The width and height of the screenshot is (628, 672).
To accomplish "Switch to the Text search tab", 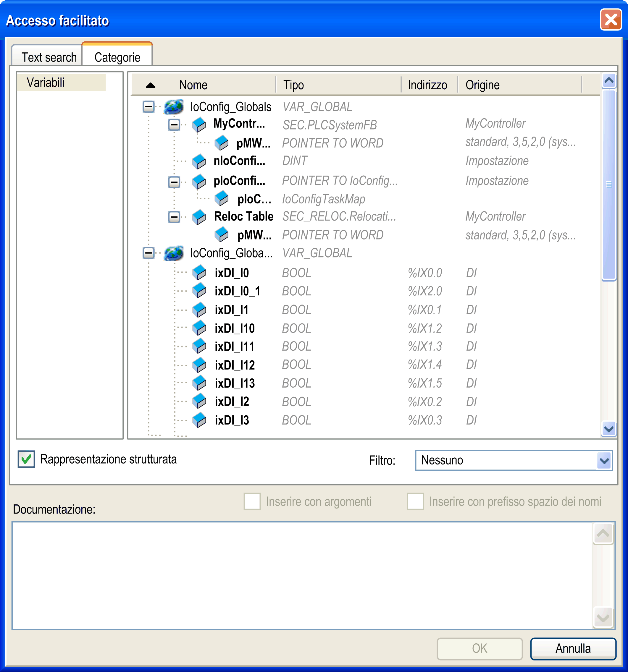I will click(49, 57).
